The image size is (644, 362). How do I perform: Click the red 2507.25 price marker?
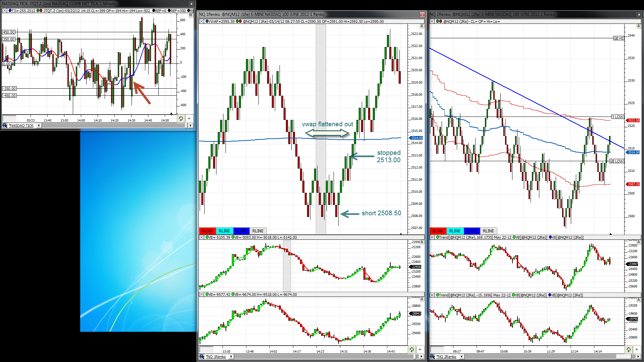pos(633,184)
